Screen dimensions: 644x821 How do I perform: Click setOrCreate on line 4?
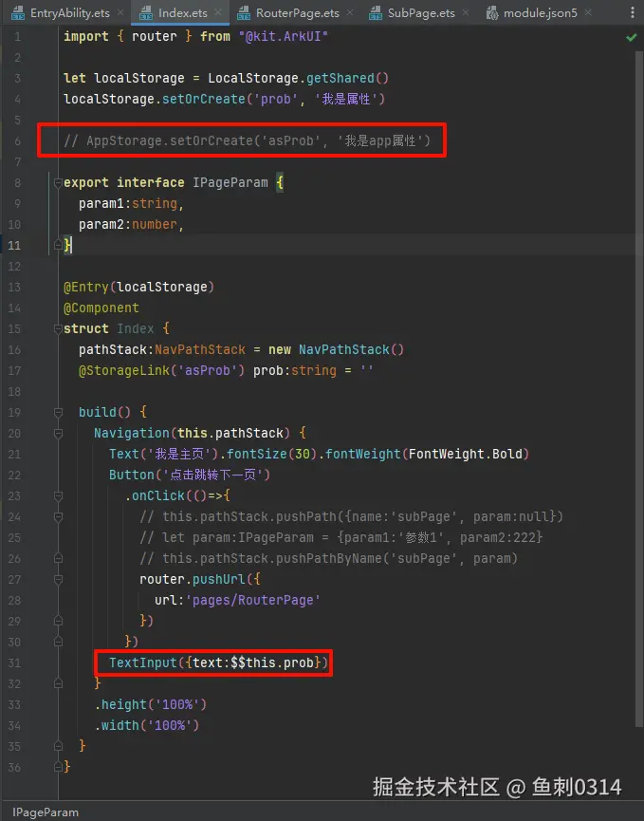(204, 99)
